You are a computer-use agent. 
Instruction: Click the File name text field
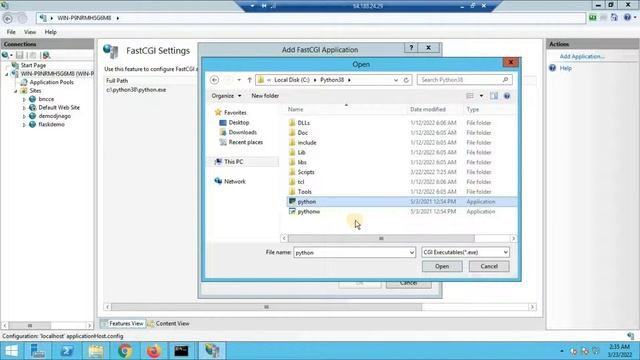coord(351,253)
